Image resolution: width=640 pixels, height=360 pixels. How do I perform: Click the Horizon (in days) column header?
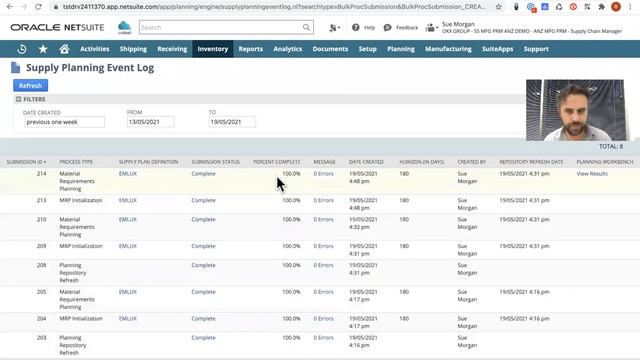click(422, 162)
